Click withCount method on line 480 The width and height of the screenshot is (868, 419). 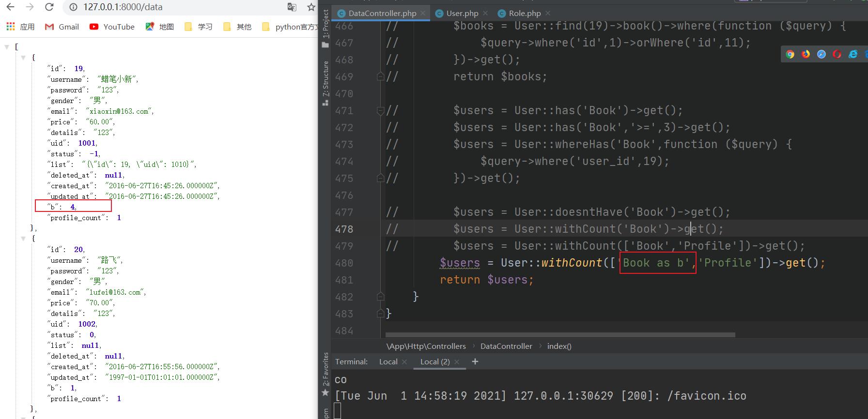[572, 263]
